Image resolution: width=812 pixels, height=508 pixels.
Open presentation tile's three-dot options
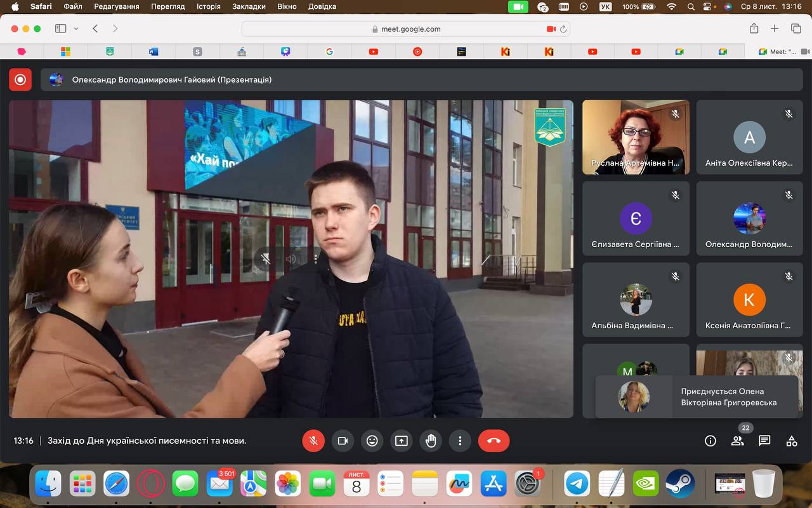coord(316,259)
